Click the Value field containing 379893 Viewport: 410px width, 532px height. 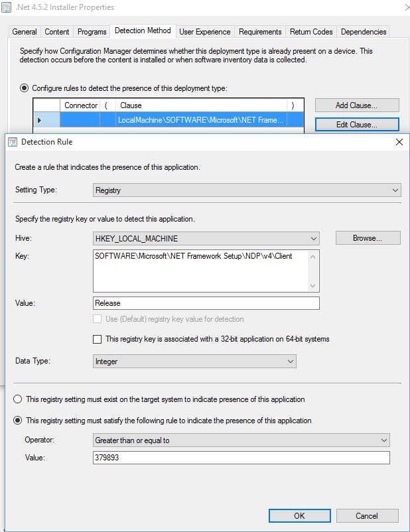coord(241,458)
